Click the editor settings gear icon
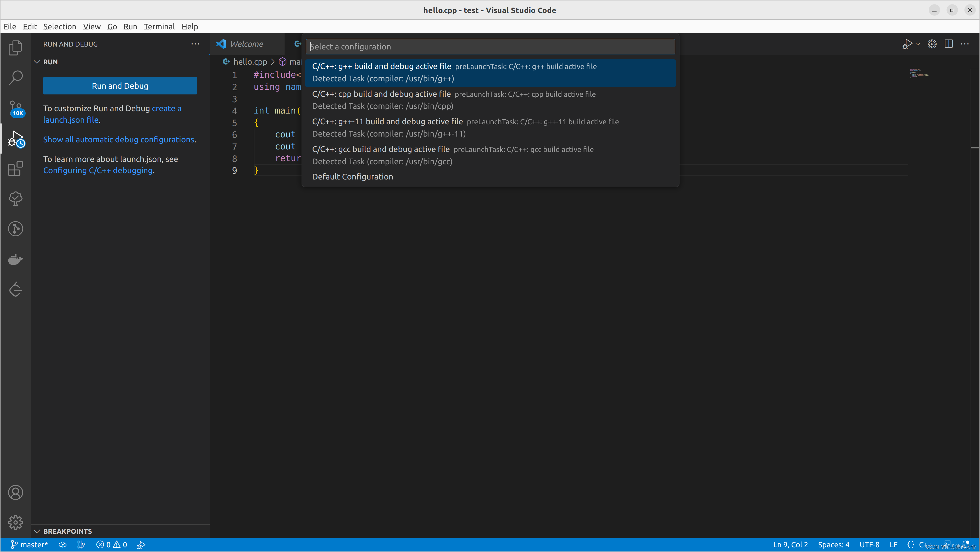The width and height of the screenshot is (980, 552). (932, 44)
